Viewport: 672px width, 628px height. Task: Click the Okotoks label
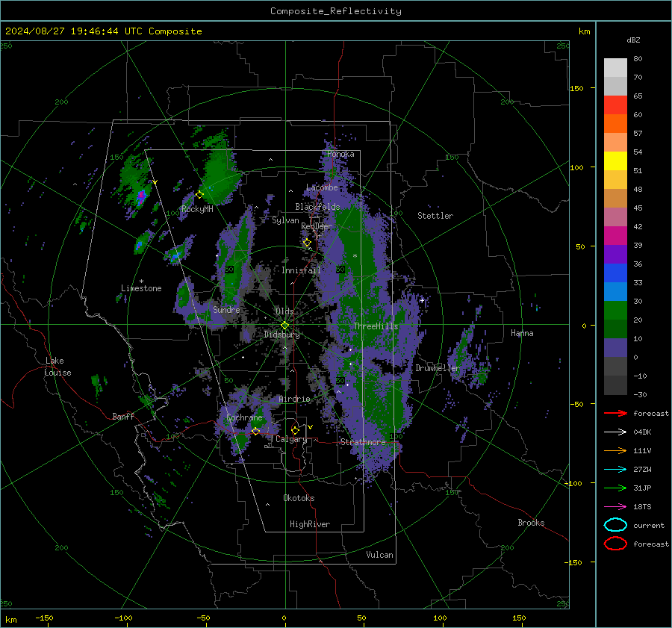tap(299, 498)
